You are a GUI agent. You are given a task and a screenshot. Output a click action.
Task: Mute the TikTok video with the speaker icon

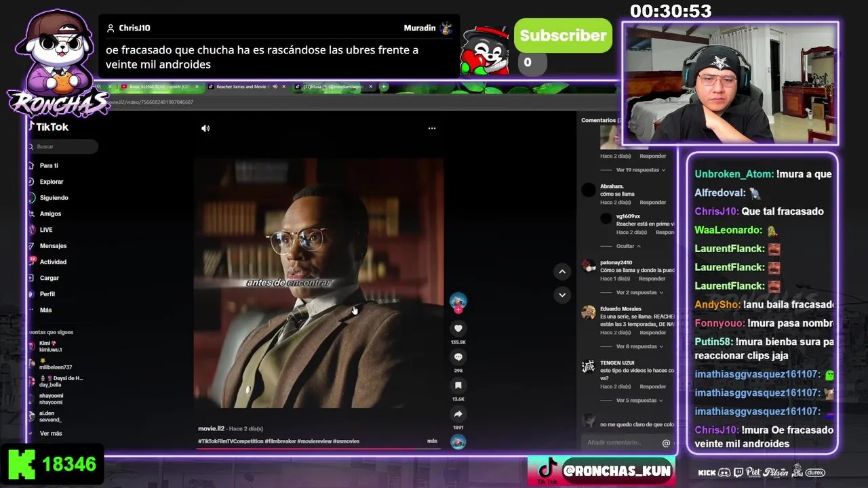point(205,128)
